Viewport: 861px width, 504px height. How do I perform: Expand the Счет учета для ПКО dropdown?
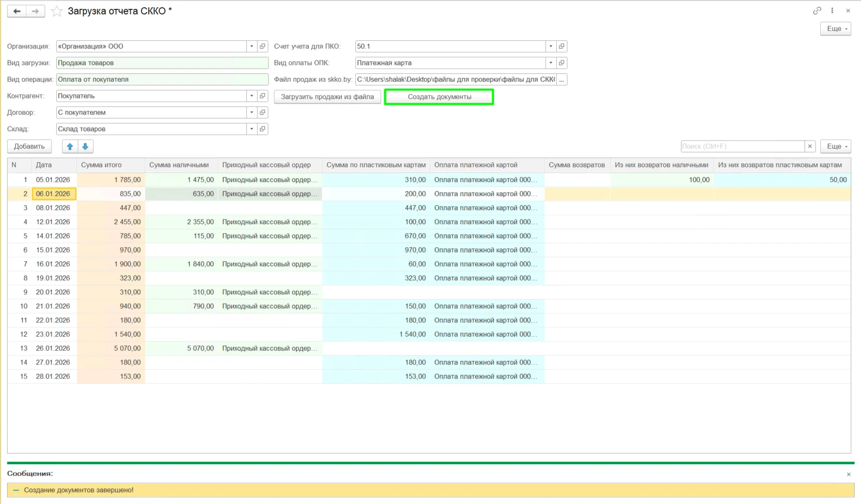[x=551, y=46]
